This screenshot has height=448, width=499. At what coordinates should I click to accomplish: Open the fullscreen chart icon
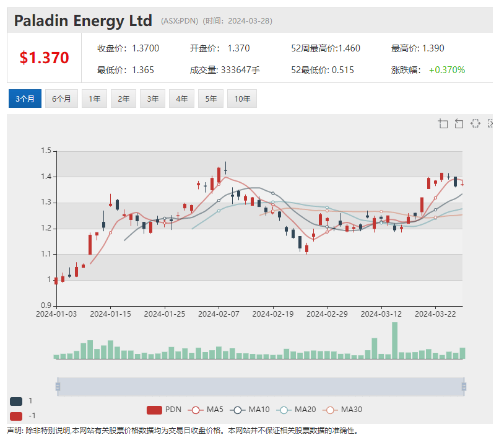pos(491,123)
